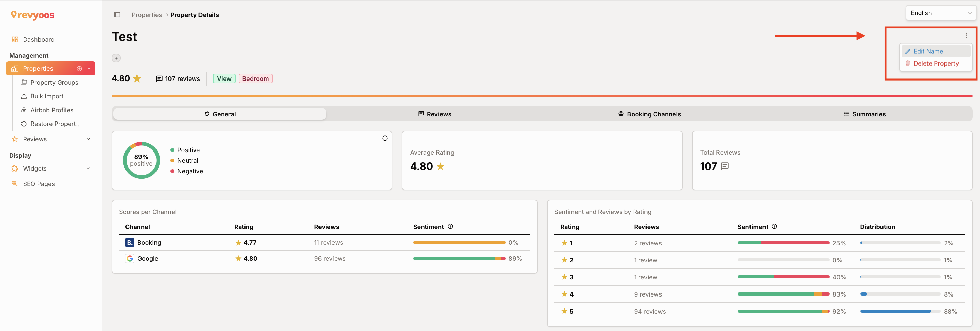Click the revyoos logo

[x=32, y=15]
